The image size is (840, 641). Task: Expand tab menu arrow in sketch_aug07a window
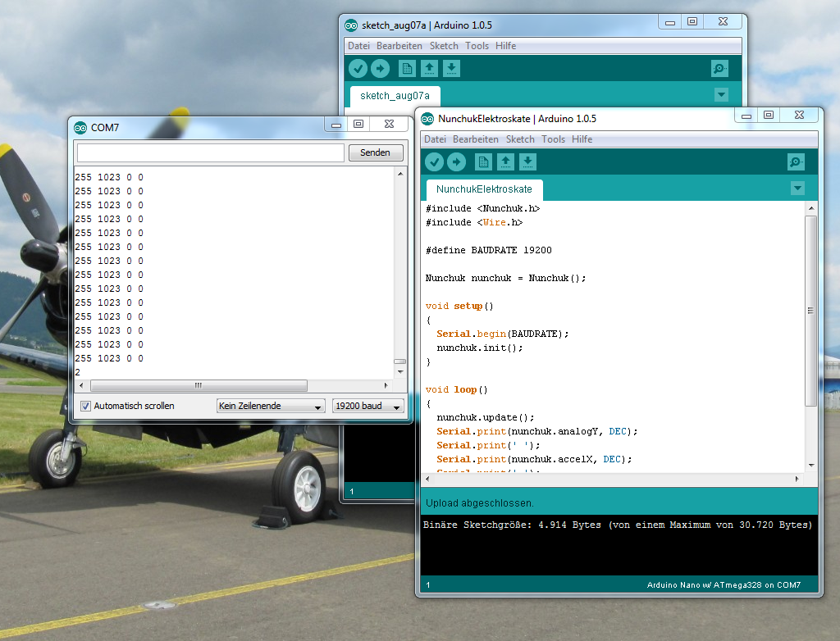coord(721,95)
